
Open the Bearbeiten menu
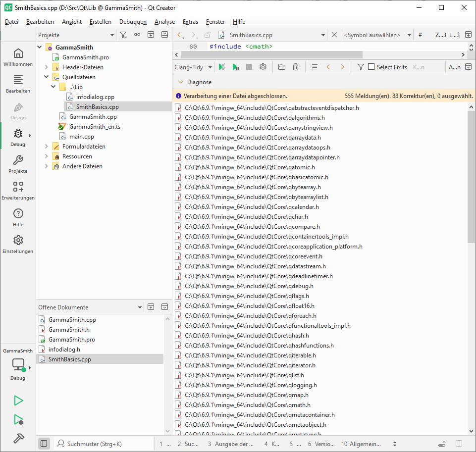[x=40, y=22]
